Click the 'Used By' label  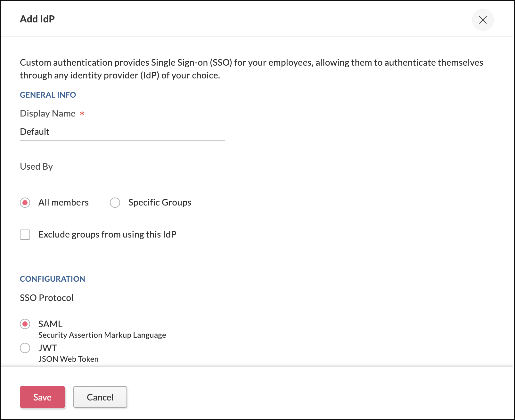tap(36, 167)
